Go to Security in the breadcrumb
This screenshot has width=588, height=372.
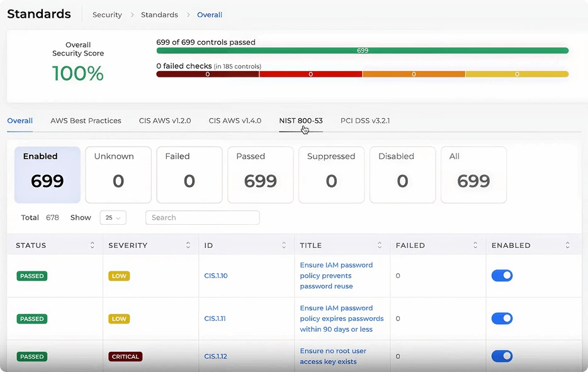pyautogui.click(x=107, y=14)
